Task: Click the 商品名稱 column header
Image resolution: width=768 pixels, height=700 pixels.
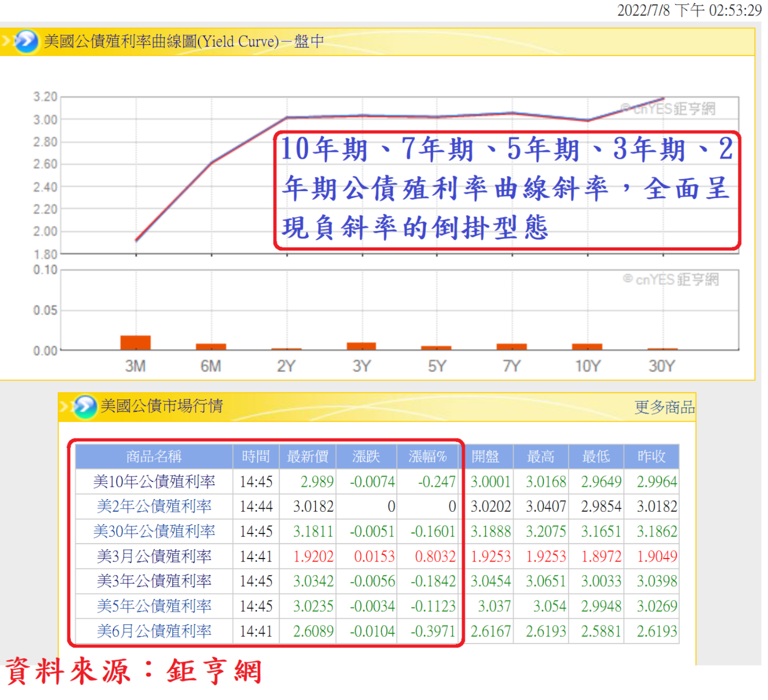Action: (154, 456)
